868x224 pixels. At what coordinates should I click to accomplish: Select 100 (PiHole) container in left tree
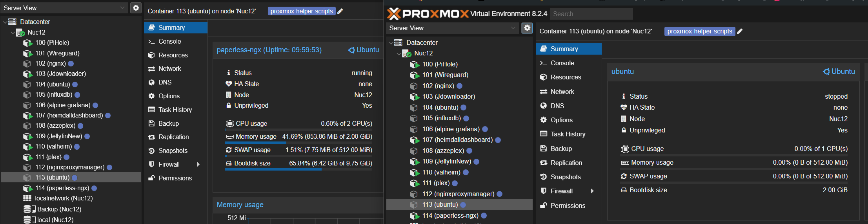[52, 42]
